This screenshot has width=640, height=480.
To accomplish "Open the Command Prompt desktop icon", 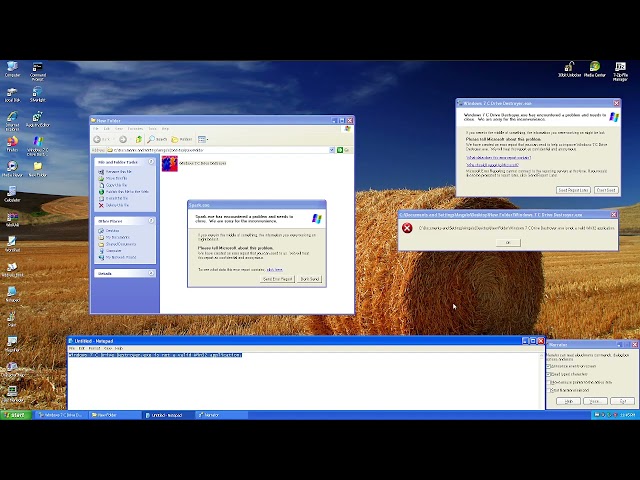I will pos(38,71).
